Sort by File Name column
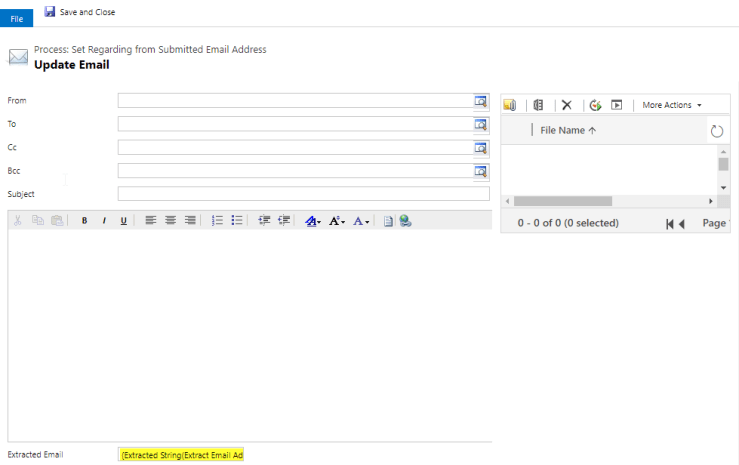The image size is (739, 465). [x=568, y=131]
